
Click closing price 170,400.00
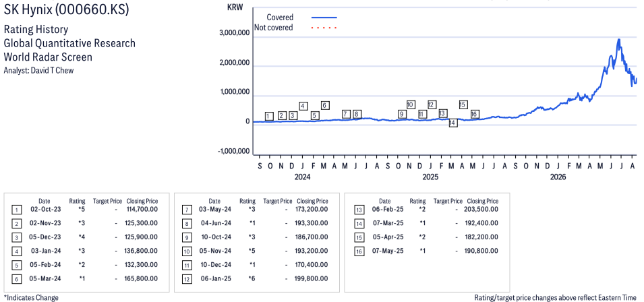pos(312,265)
